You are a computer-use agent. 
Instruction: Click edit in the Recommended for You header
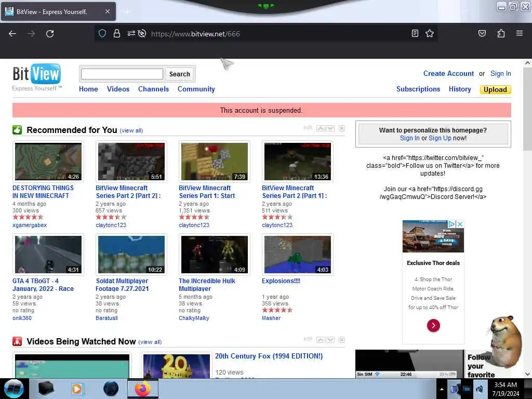pos(308,128)
